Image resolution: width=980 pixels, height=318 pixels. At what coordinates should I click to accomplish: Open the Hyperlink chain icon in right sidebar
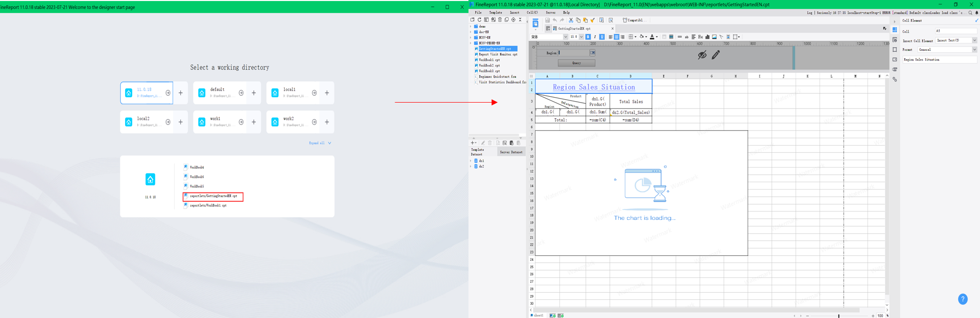click(895, 79)
